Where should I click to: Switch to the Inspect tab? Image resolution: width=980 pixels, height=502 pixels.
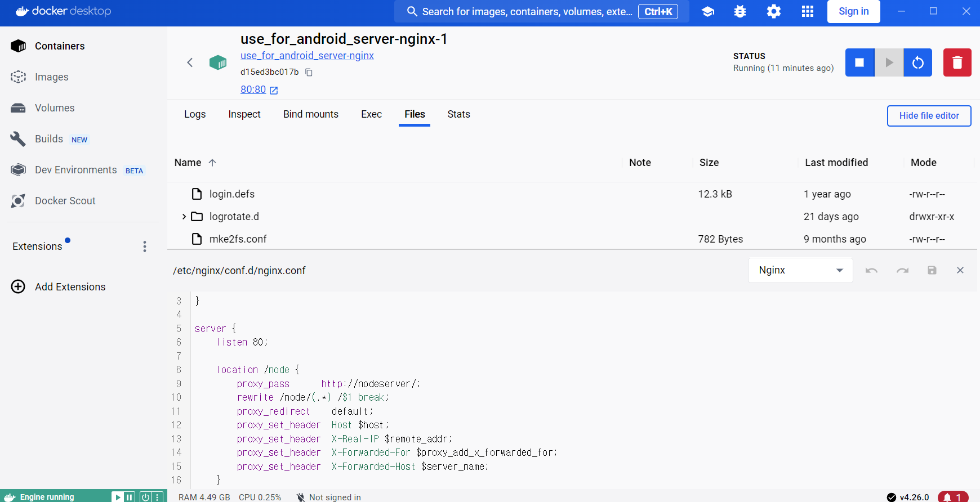click(x=244, y=114)
